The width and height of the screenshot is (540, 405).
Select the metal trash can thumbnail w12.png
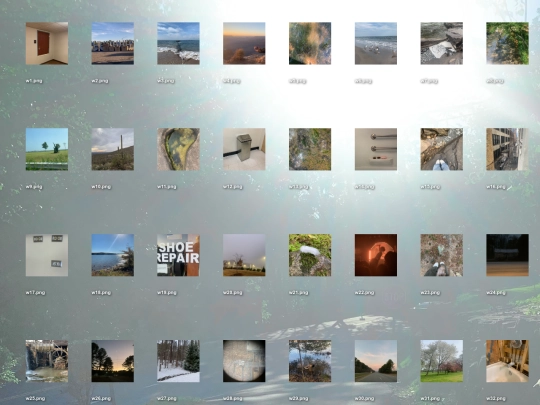[x=244, y=149]
